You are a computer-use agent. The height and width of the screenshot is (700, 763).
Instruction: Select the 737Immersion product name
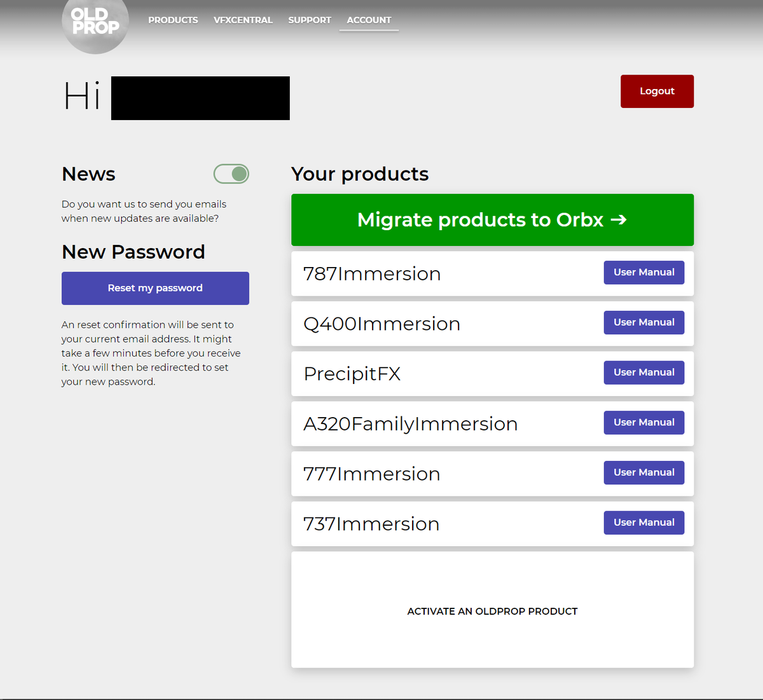[371, 525]
